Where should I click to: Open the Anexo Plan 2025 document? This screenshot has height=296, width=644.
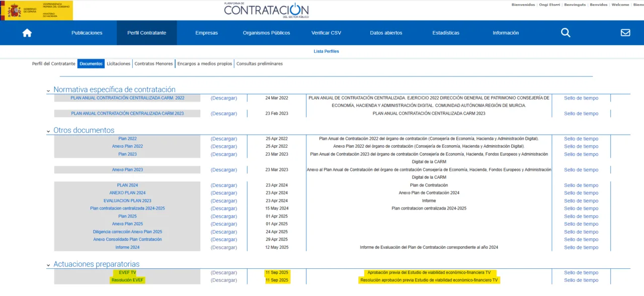[127, 224]
